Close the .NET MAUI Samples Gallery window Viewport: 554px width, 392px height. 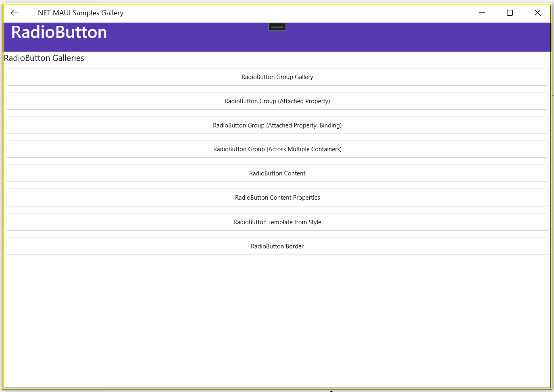[x=537, y=13]
